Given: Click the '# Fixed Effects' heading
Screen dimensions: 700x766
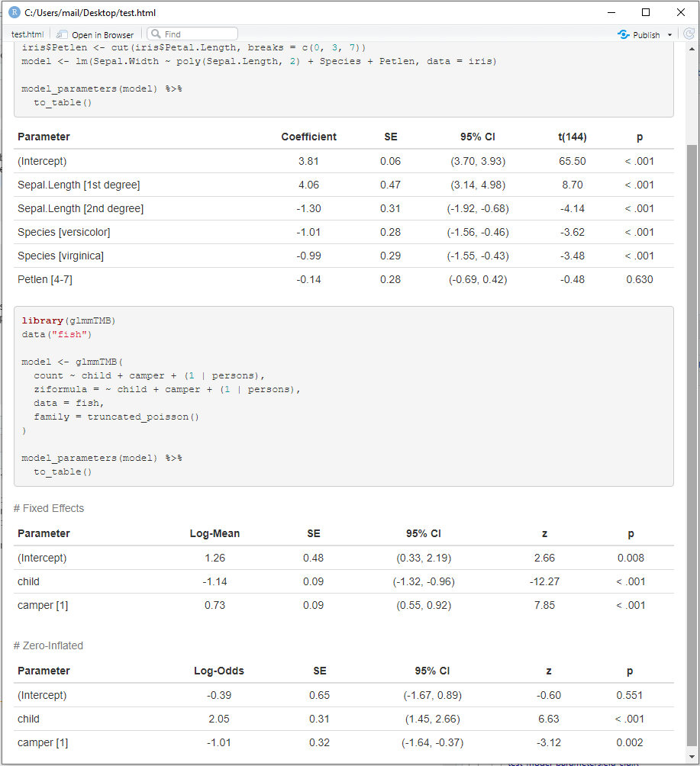Looking at the screenshot, I should 48,508.
